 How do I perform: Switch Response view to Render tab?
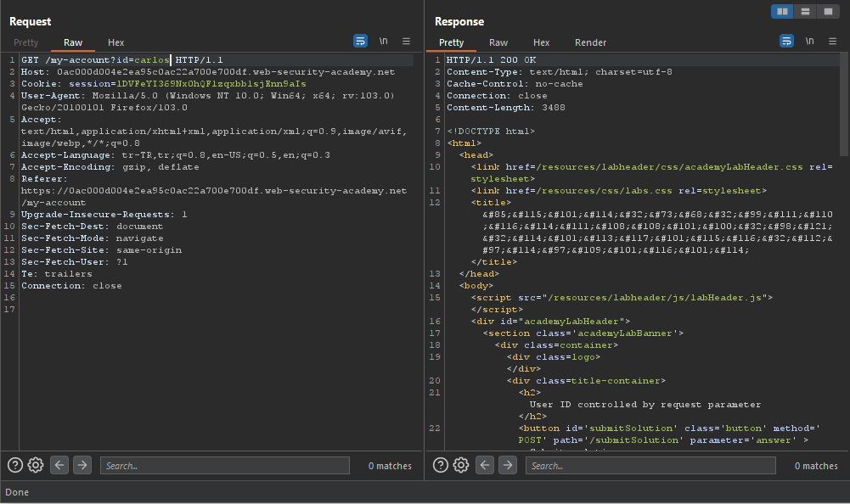(x=591, y=42)
